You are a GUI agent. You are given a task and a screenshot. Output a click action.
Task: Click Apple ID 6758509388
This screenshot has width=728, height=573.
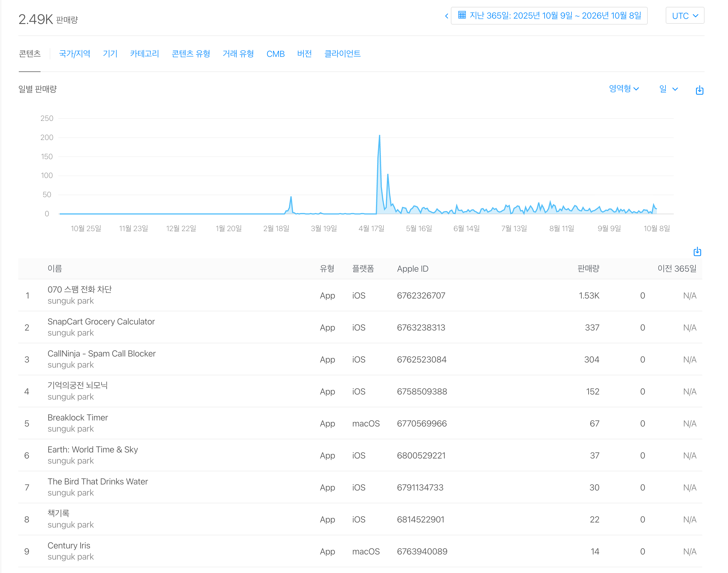point(422,392)
